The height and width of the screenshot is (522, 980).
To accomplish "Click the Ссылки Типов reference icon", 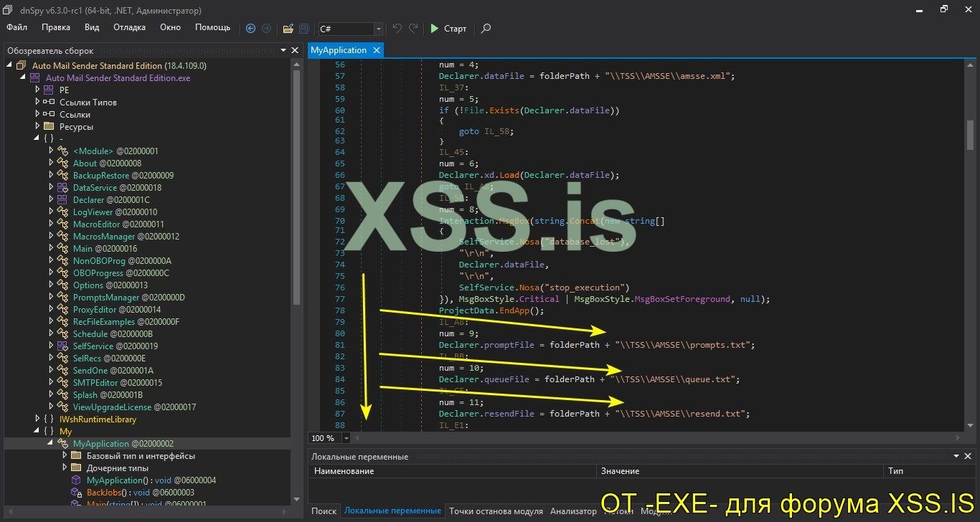I will 48,102.
